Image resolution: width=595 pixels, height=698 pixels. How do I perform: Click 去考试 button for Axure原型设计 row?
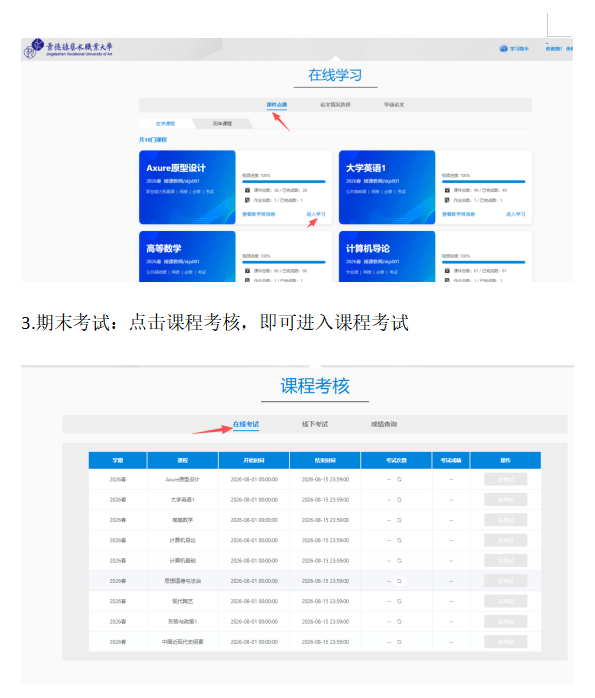506,479
